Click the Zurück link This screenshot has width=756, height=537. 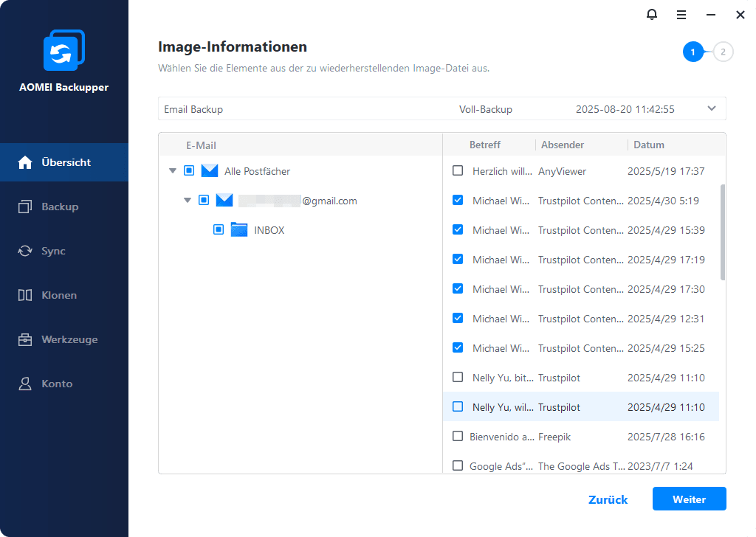(608, 499)
